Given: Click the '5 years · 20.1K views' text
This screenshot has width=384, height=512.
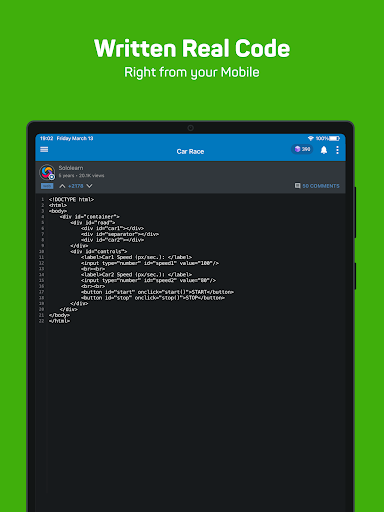Looking at the screenshot, I should click(x=82, y=176).
